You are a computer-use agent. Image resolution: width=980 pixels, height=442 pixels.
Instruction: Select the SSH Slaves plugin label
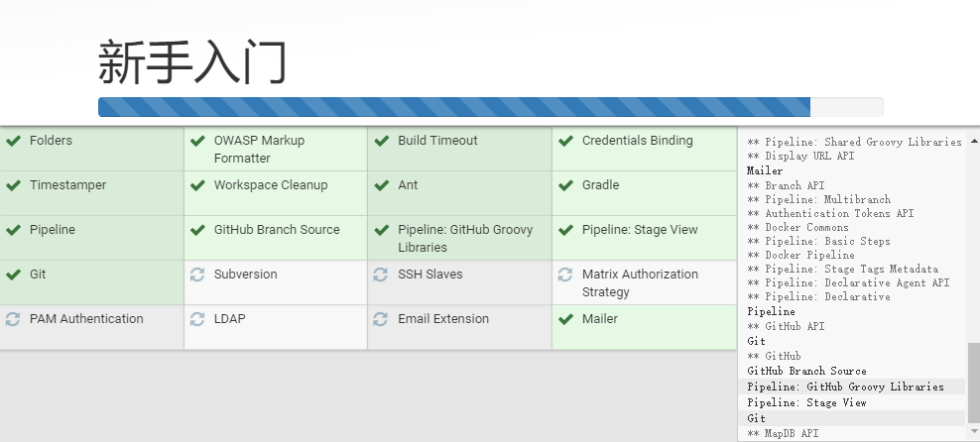430,275
